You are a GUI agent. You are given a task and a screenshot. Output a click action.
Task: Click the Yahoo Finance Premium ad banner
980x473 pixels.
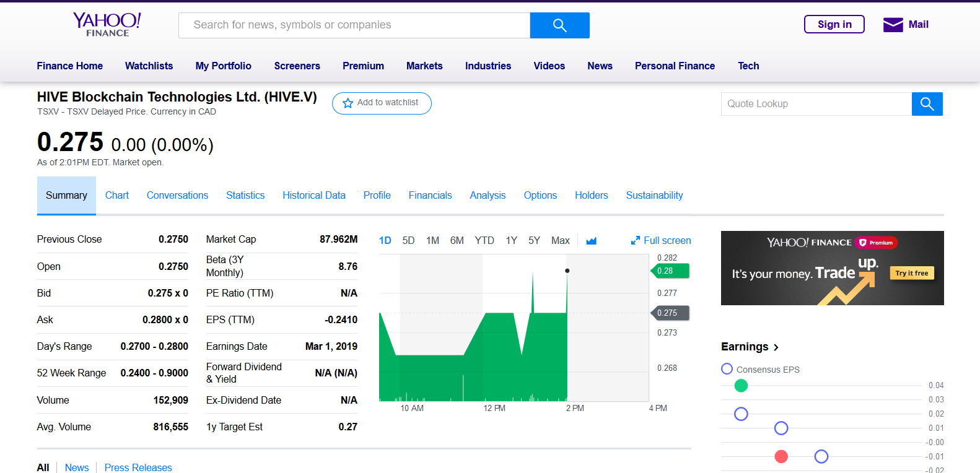tap(833, 268)
